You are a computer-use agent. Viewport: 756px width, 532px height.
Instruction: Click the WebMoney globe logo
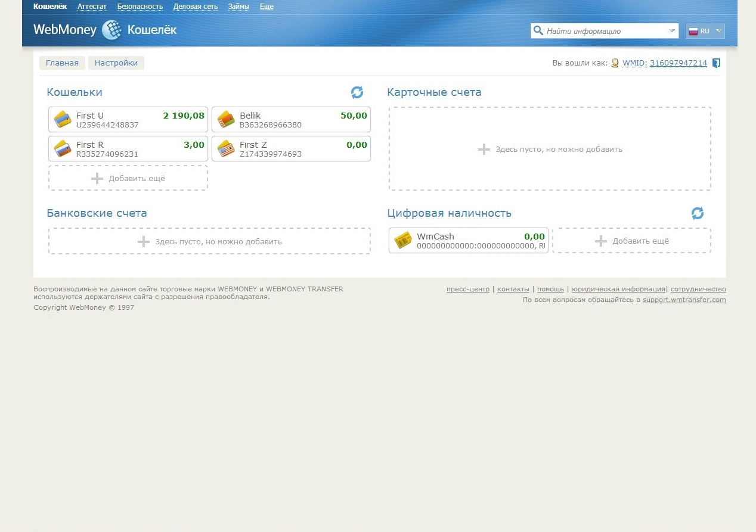[x=111, y=30]
